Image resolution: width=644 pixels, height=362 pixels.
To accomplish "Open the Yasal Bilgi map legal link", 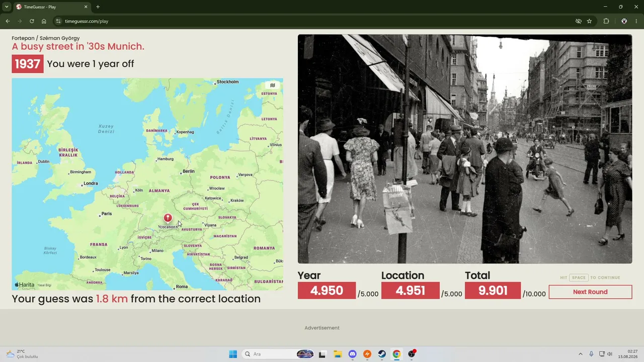I will (x=44, y=285).
